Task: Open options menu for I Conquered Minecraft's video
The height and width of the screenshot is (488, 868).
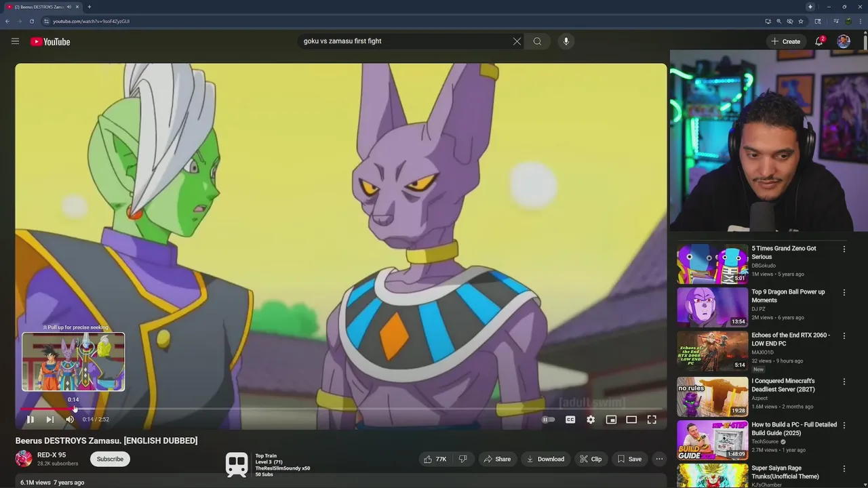Action: click(844, 382)
